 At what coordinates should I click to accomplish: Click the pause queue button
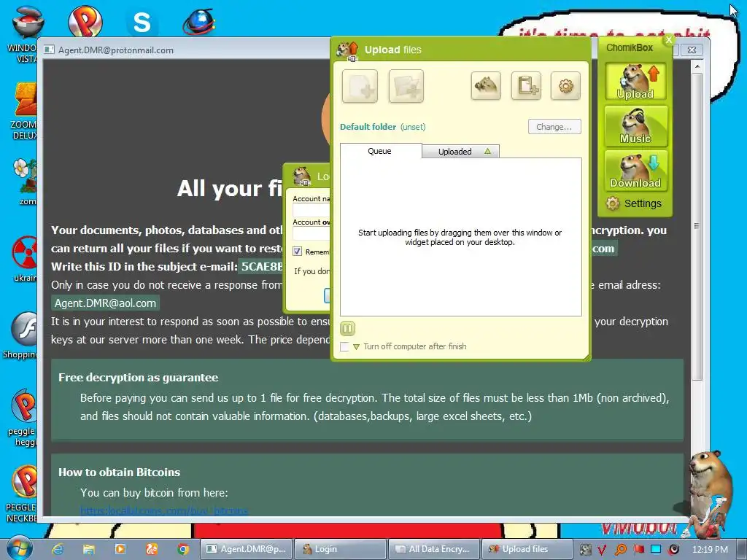pos(347,328)
